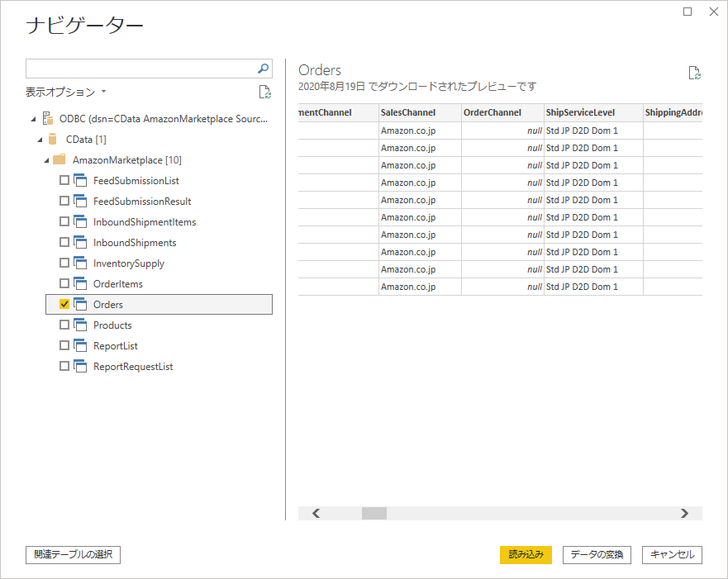Click the AmazonMarketplace folder icon
The width and height of the screenshot is (728, 579).
coord(59,160)
